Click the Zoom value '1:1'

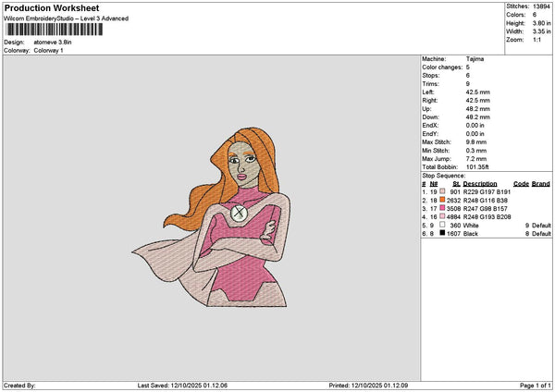536,40
